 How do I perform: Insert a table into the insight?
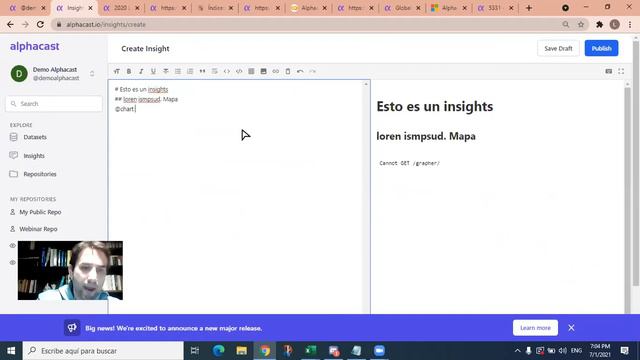click(x=251, y=71)
